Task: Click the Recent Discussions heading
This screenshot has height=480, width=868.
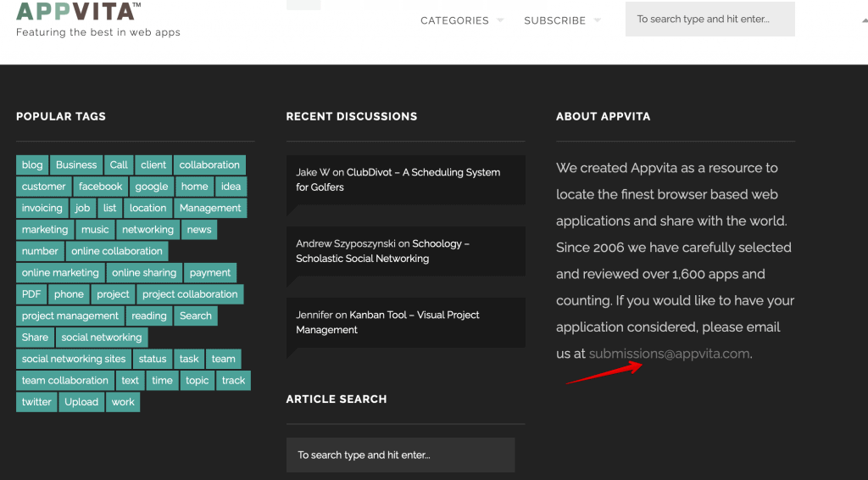Action: tap(352, 117)
